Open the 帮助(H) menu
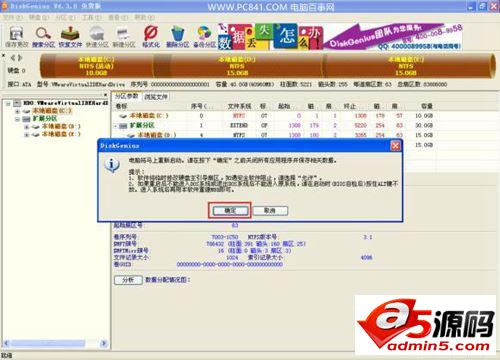Screen dimensions: 500x360 tap(144, 17)
